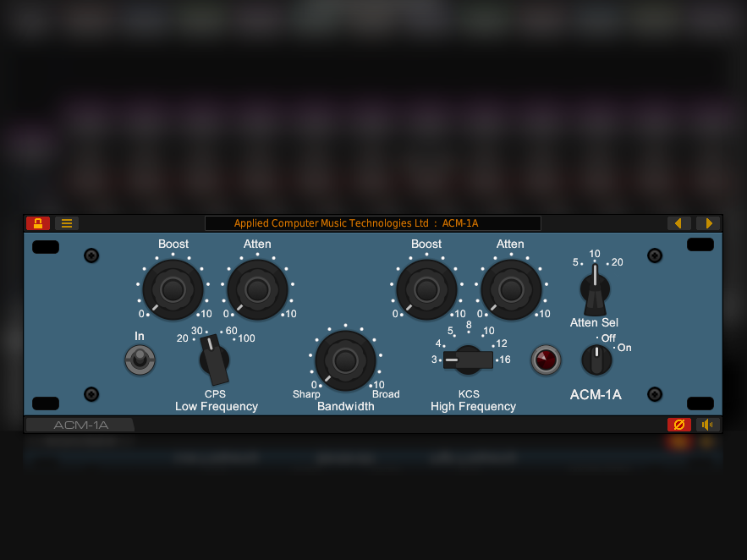Open the preset name display
Screen dimensions: 747x560
(372, 223)
